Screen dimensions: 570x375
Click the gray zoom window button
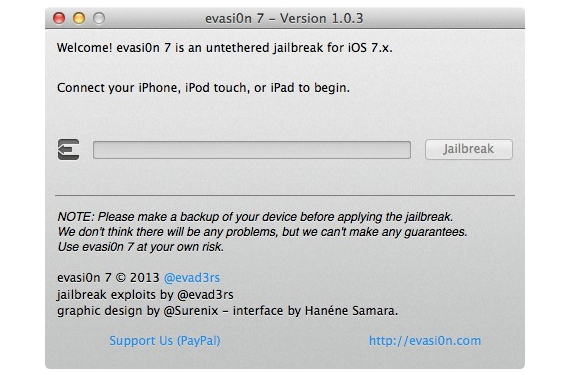tap(99, 18)
